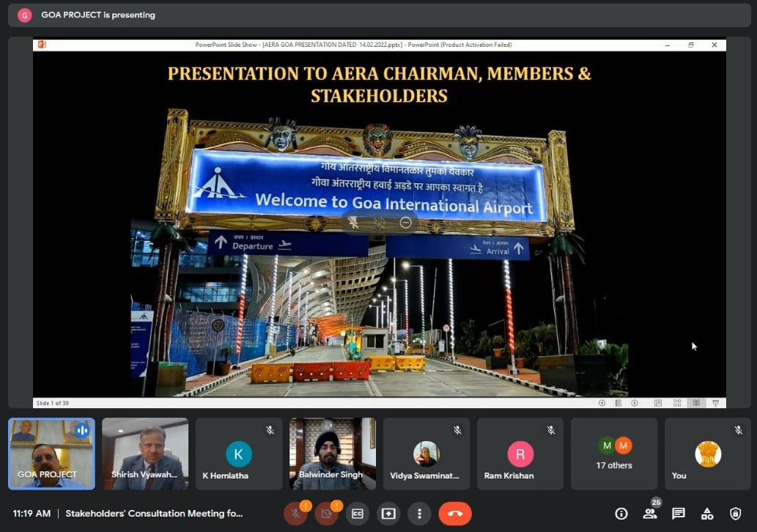Leave the call with the red hang-up button
The image size is (757, 532).
pyautogui.click(x=454, y=514)
